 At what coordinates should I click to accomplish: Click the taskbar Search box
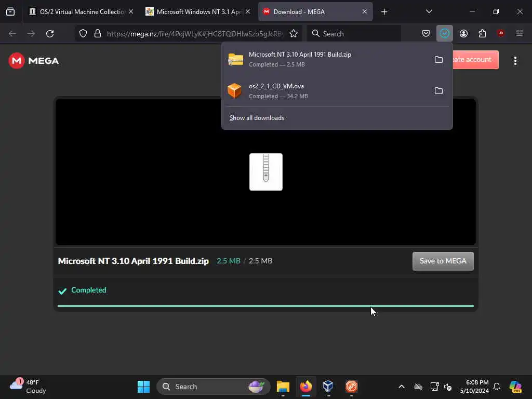(x=213, y=387)
